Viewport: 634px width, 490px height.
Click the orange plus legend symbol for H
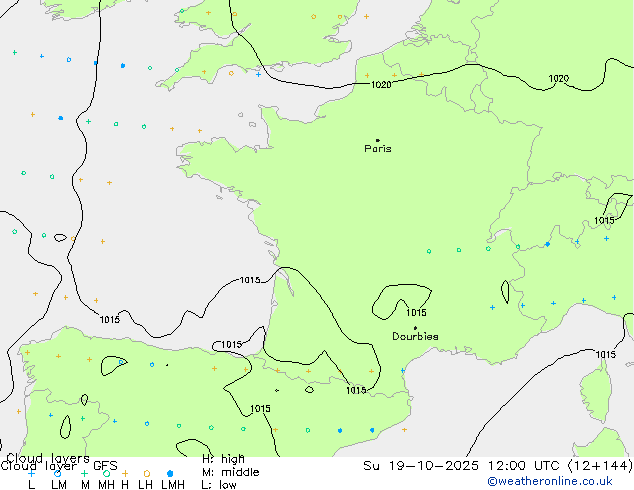click(125, 473)
